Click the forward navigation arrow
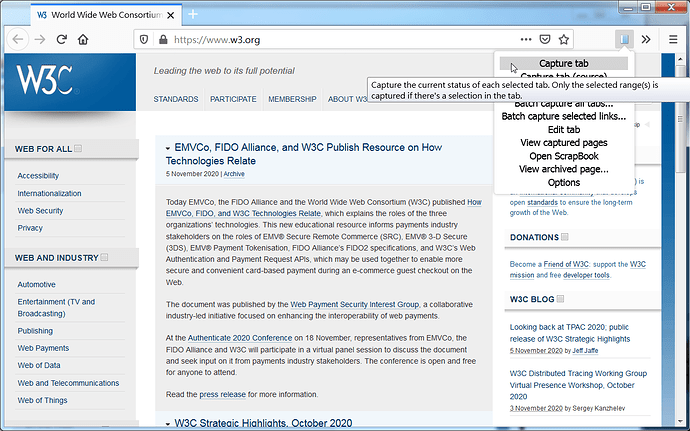This screenshot has width=690, height=431. [40, 40]
